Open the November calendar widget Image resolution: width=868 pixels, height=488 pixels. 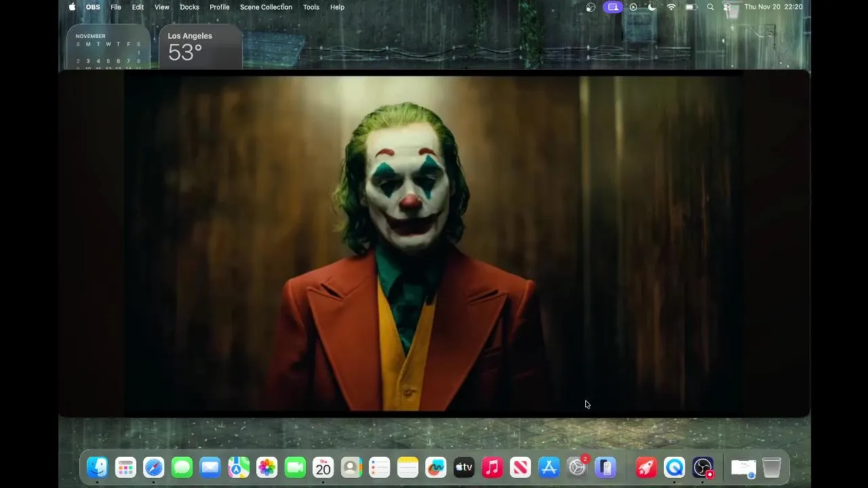click(108, 47)
